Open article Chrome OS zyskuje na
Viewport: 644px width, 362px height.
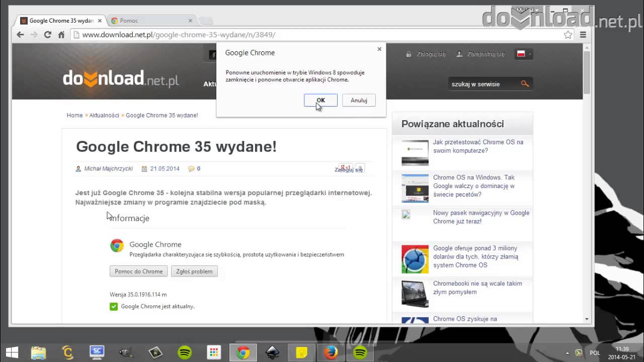coord(465,319)
